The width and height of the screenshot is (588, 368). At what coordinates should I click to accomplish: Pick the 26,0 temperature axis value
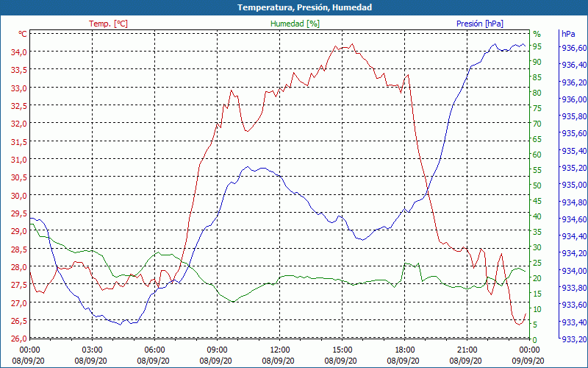click(x=19, y=339)
